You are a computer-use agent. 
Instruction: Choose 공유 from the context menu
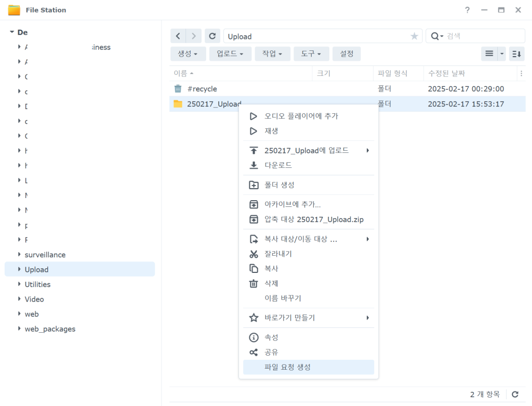pyautogui.click(x=309, y=352)
